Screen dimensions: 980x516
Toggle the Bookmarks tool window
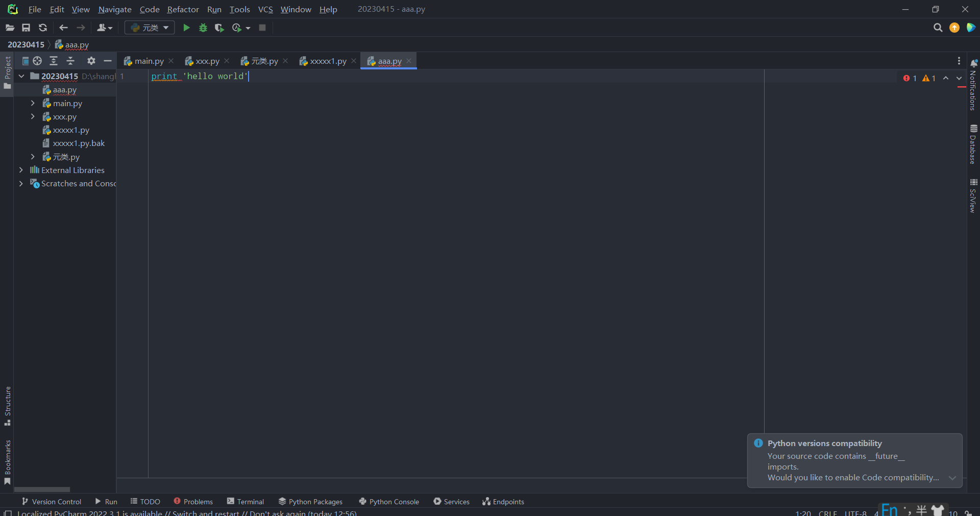[7, 462]
